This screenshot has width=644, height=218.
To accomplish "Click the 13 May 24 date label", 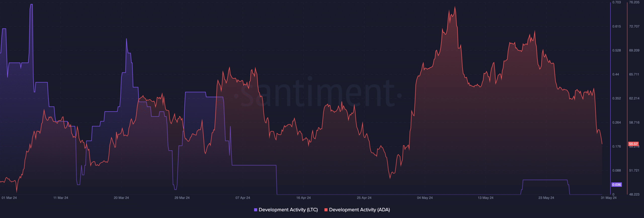I will click(486, 198).
